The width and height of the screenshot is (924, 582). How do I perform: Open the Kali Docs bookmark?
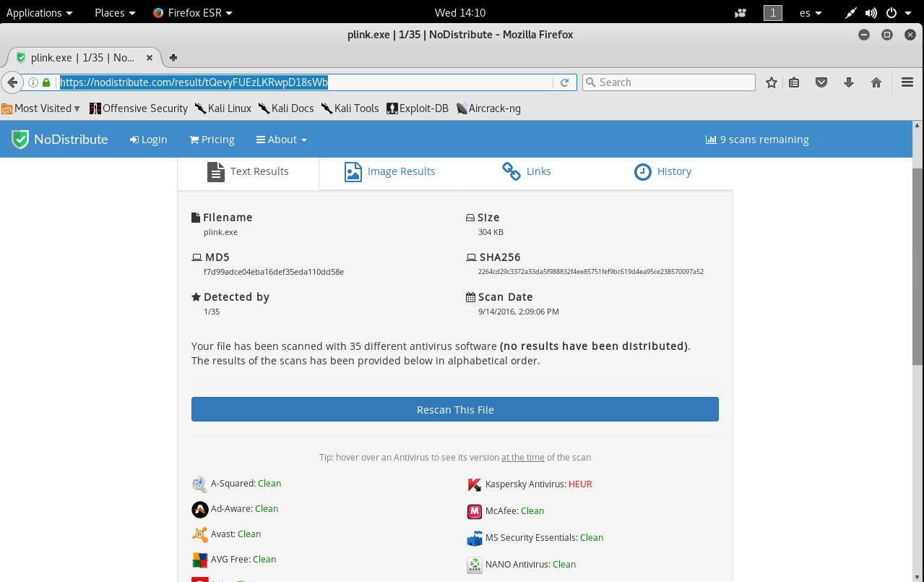(x=286, y=108)
